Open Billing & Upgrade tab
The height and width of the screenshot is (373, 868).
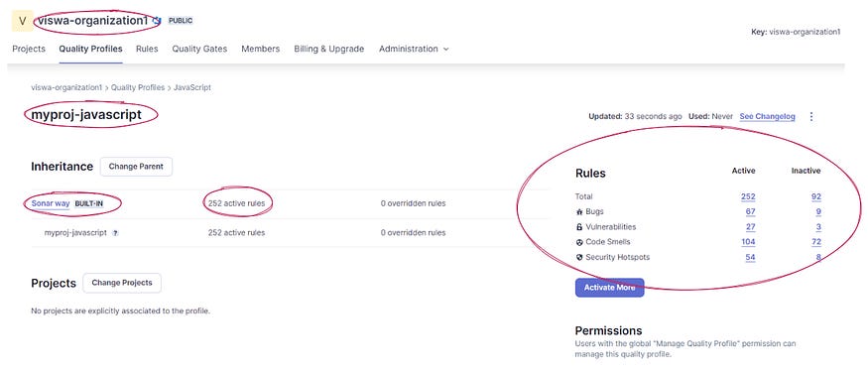(328, 49)
